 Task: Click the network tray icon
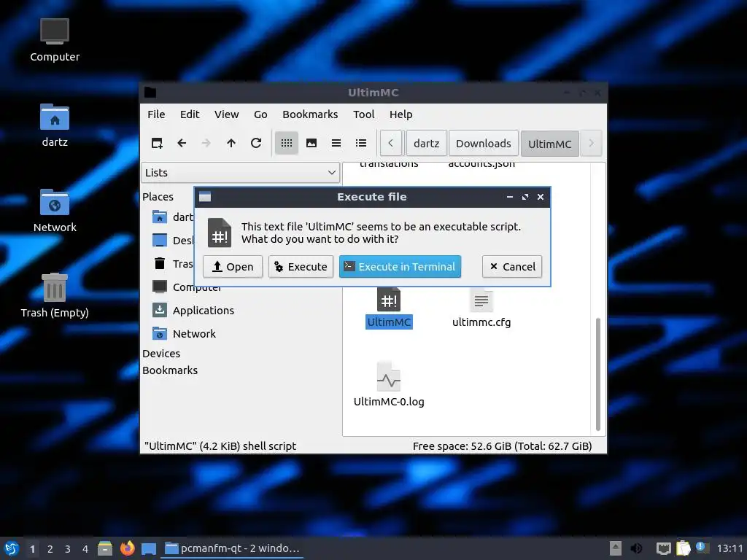point(663,548)
